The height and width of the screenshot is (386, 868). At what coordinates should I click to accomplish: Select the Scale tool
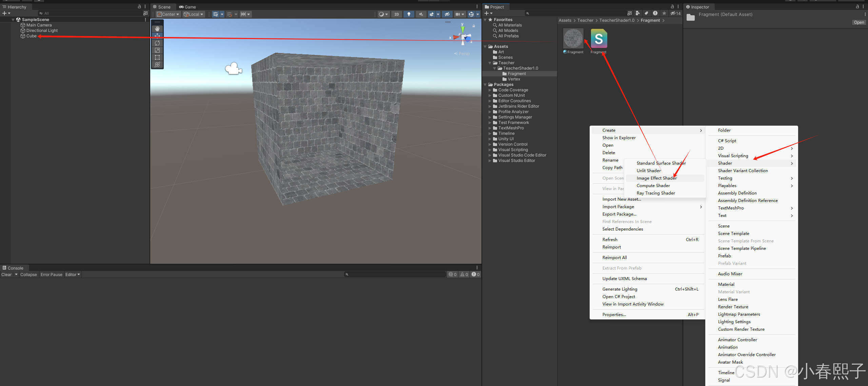pos(157,50)
